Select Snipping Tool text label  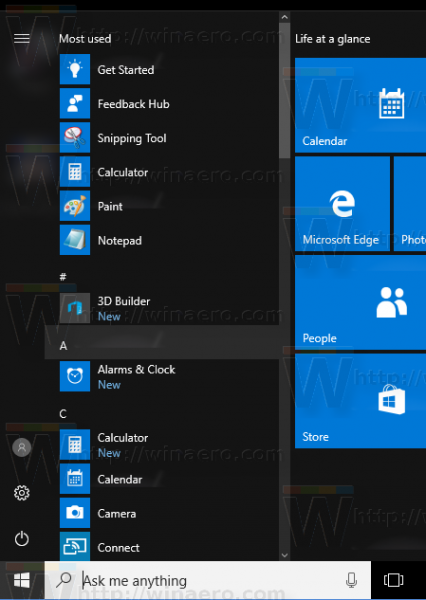pyautogui.click(x=132, y=138)
